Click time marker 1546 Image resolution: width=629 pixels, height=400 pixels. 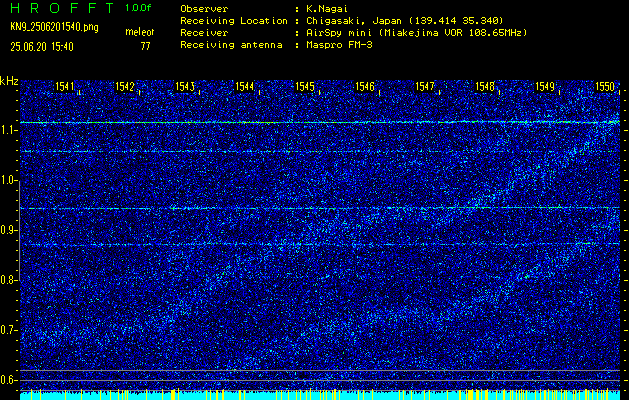click(x=365, y=86)
